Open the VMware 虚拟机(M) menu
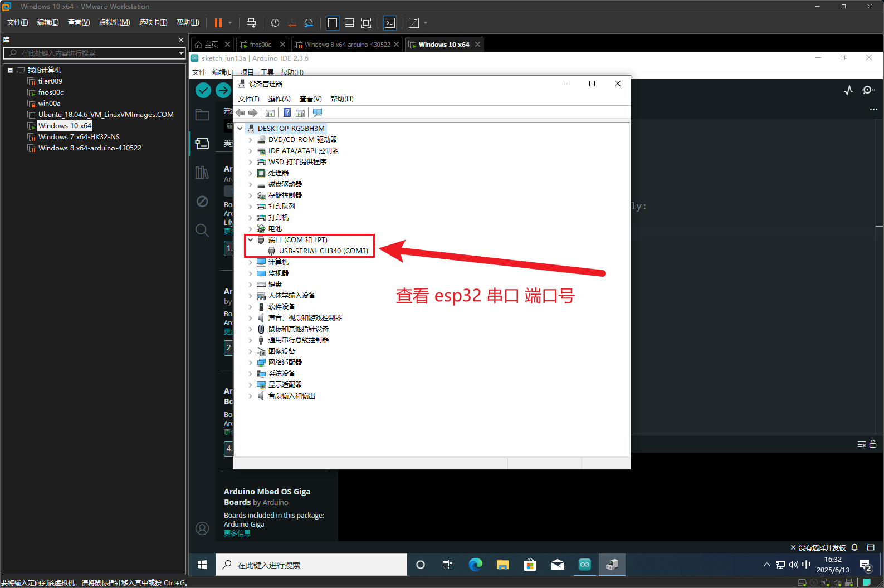The width and height of the screenshot is (884, 588). [114, 22]
